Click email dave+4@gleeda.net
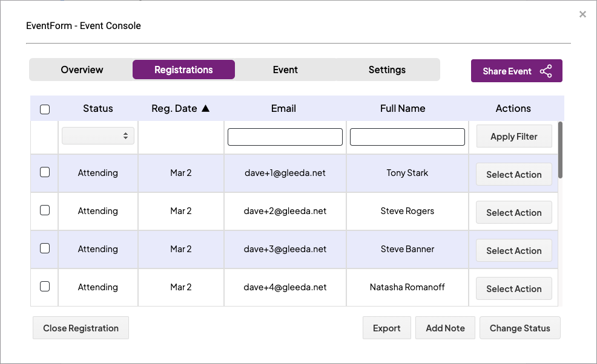 pos(285,287)
